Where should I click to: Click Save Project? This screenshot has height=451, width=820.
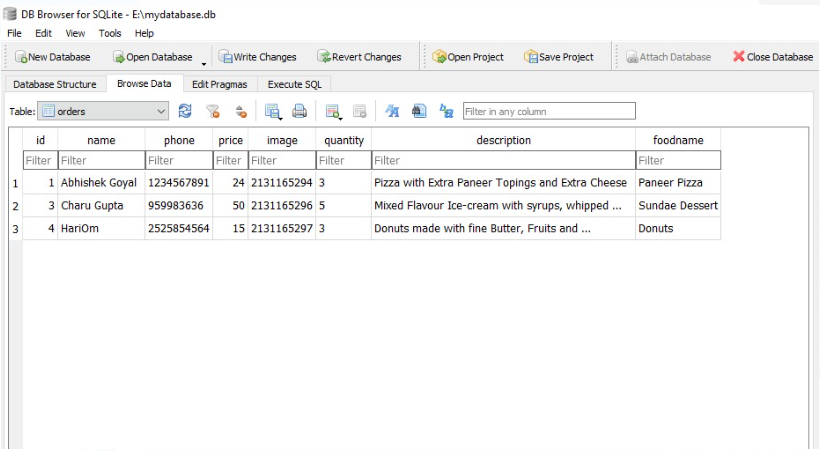(559, 57)
